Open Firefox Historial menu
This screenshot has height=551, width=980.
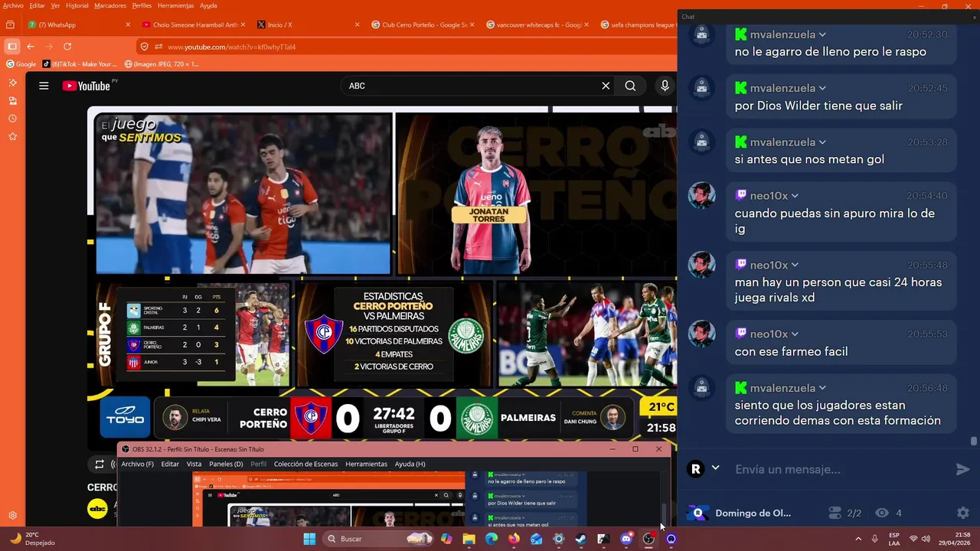click(x=77, y=5)
